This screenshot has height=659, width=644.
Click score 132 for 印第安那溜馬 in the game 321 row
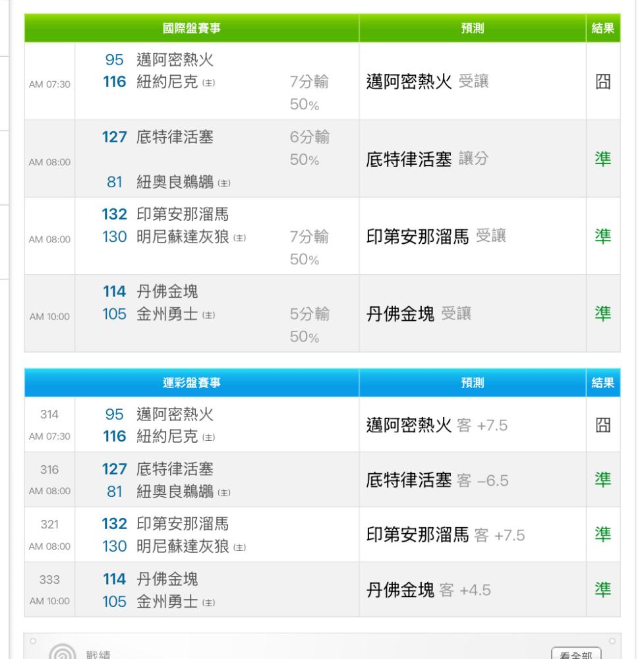tap(114, 524)
